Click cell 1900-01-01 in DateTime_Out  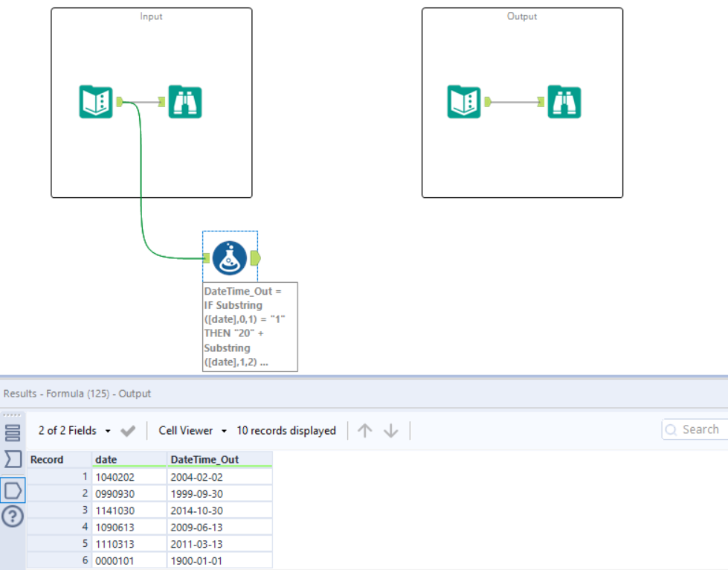tap(219, 561)
